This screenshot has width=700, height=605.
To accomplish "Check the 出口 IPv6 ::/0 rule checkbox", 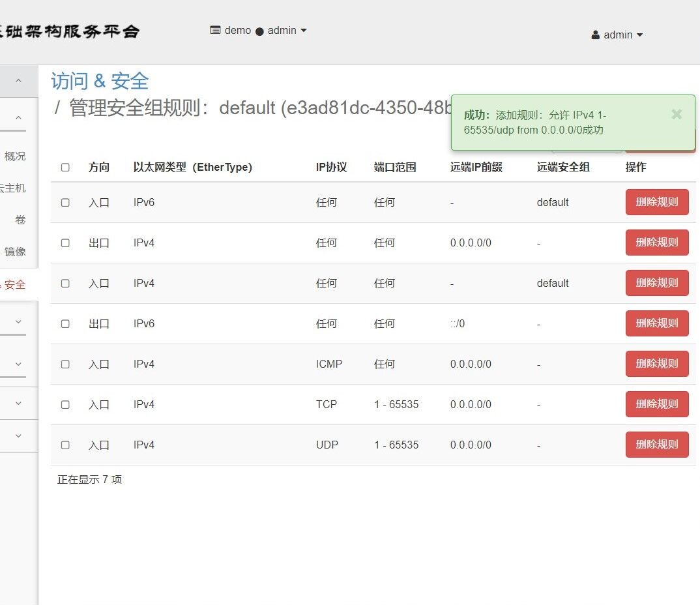I will coord(65,324).
